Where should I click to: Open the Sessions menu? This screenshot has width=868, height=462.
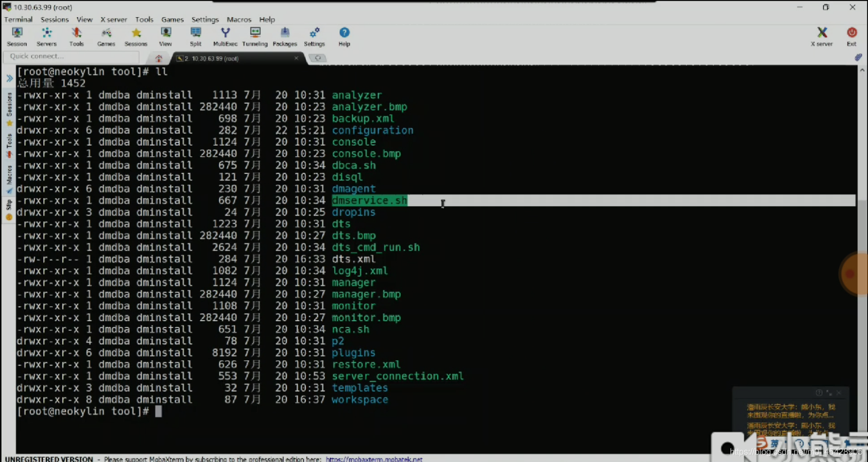pos(55,19)
